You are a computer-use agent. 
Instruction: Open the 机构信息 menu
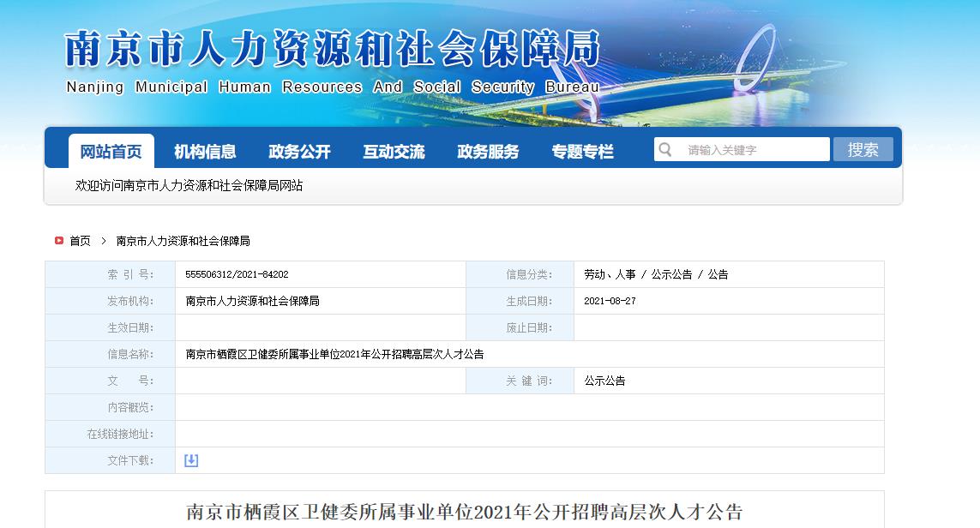[205, 151]
